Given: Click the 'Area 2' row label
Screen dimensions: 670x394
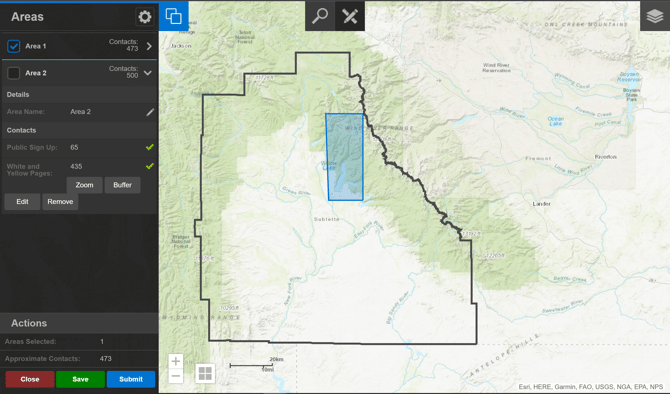Looking at the screenshot, I should (36, 73).
